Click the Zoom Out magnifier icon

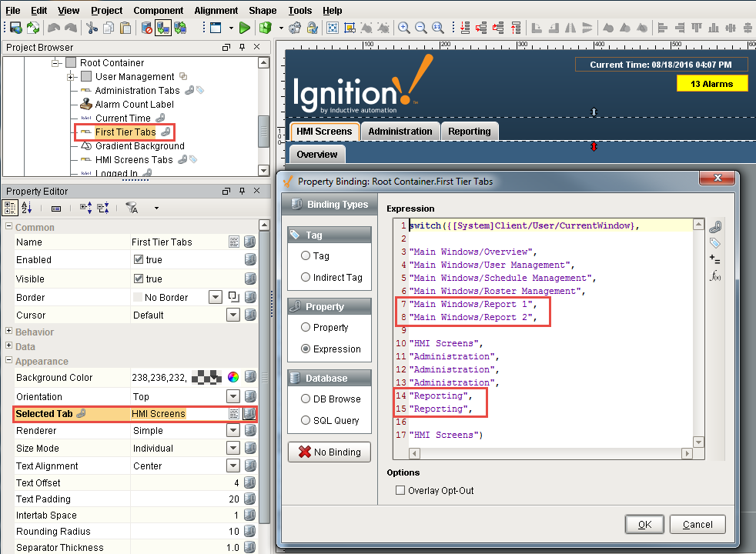pos(420,28)
